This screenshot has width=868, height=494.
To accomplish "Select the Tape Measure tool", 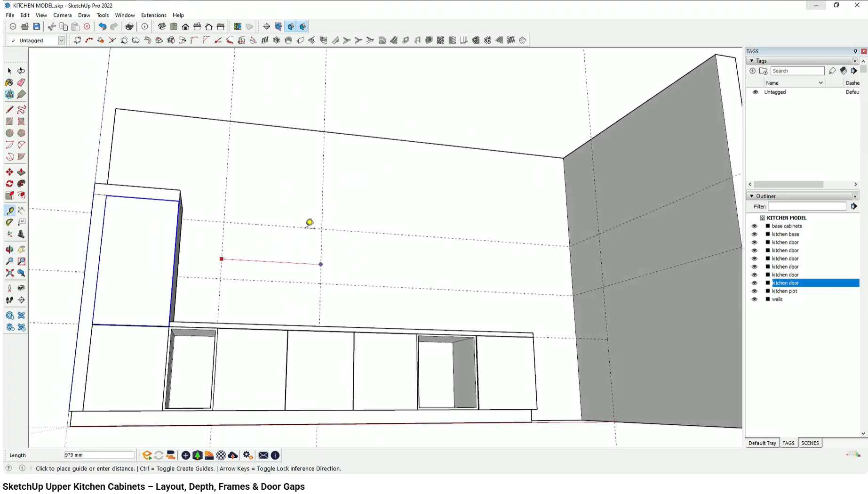I will coord(9,210).
